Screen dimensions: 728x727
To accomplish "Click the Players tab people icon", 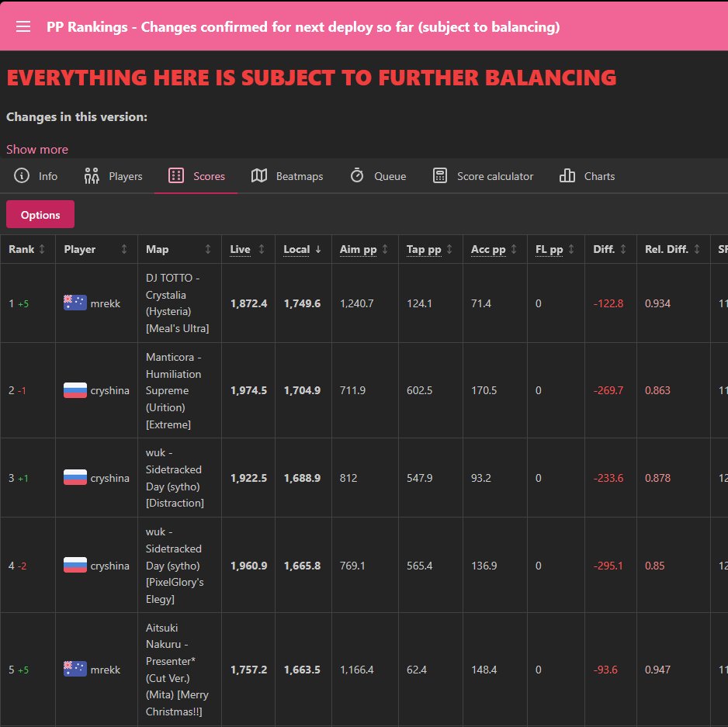I will point(92,176).
